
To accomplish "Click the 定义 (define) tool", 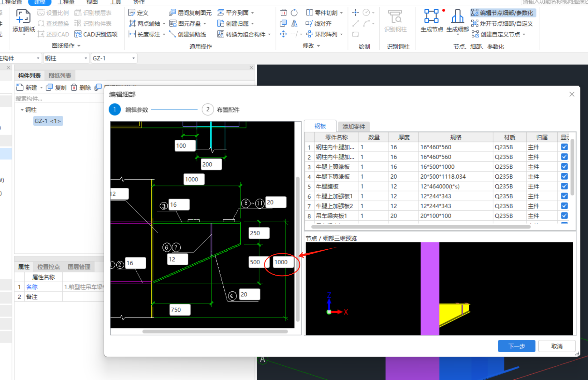I will pos(138,13).
